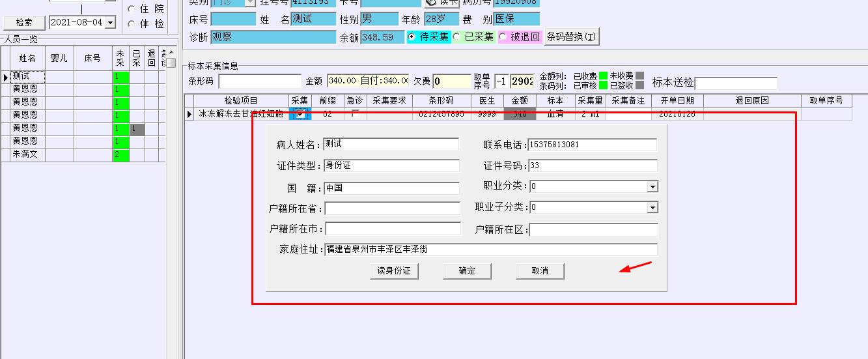Click the 费别 field showing 医保

point(517,19)
